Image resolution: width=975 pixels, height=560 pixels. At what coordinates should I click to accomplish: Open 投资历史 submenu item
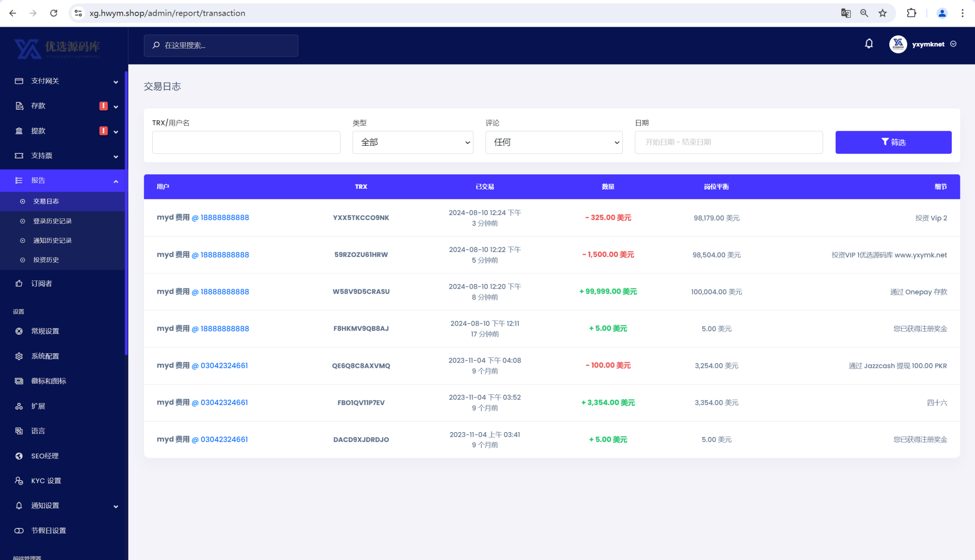click(x=46, y=260)
